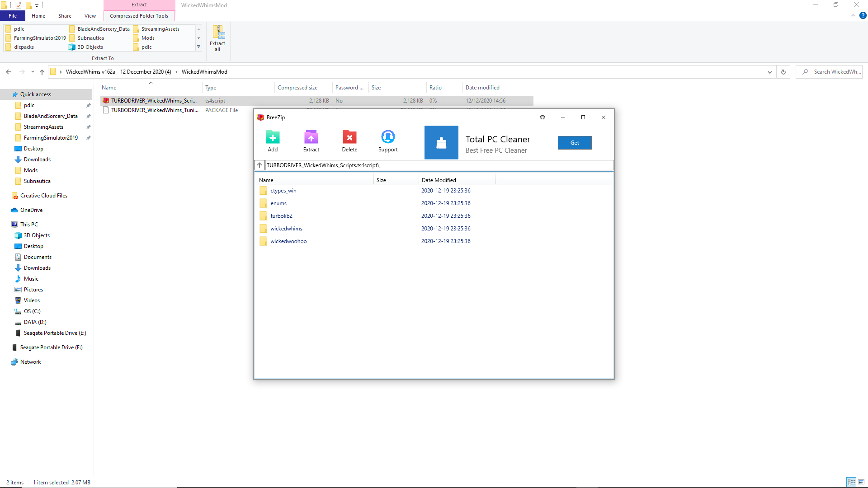Open BreeZip settings gear
This screenshot has width=868, height=488.
(542, 117)
